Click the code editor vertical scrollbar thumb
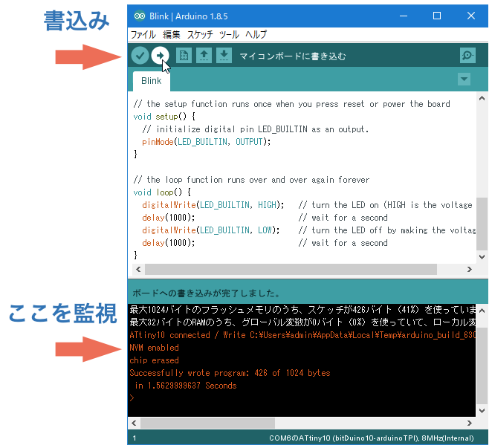 (482, 224)
